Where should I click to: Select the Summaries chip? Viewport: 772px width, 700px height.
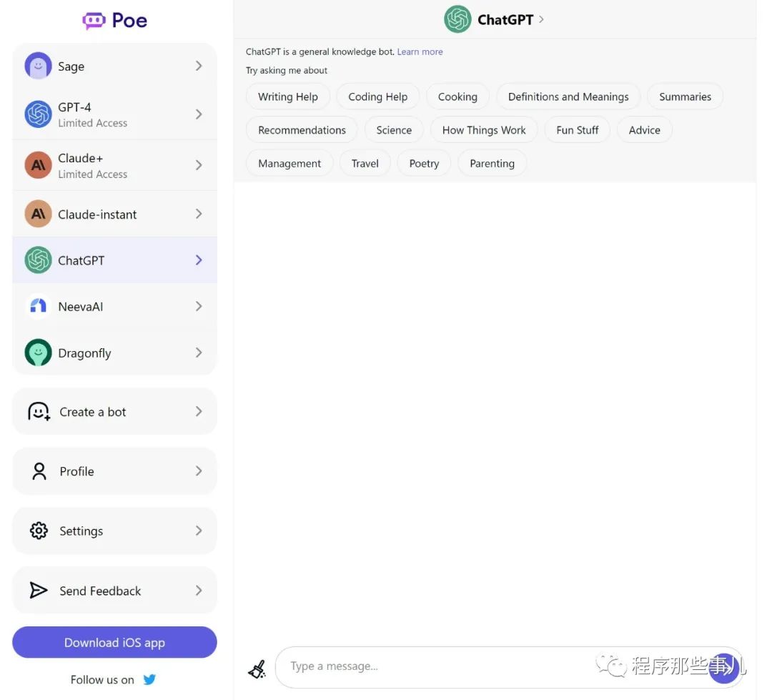click(x=685, y=97)
